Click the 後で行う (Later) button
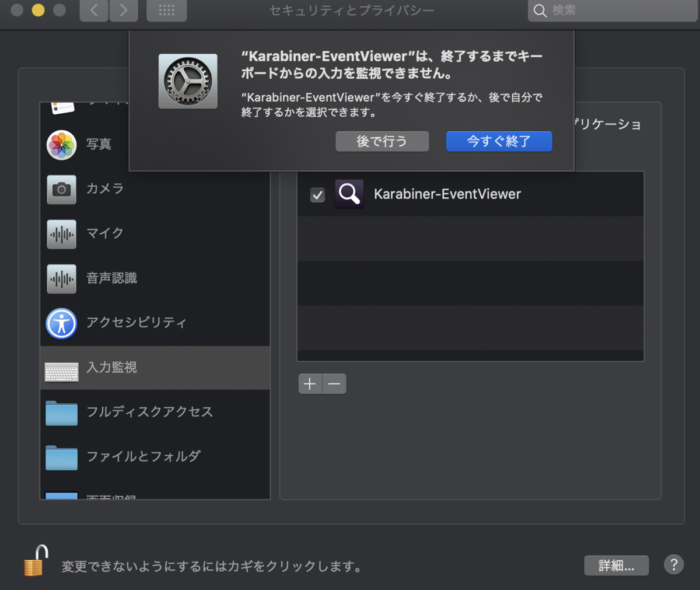Image resolution: width=700 pixels, height=590 pixels. tap(382, 141)
